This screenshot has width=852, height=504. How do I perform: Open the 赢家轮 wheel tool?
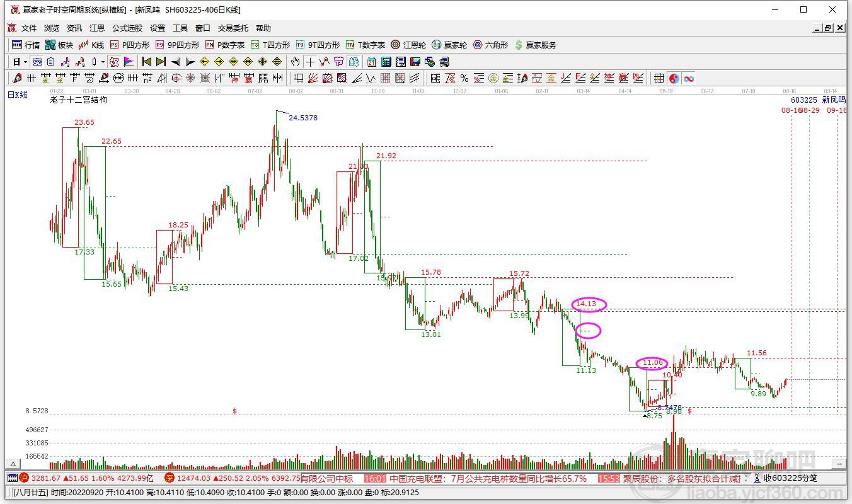449,45
